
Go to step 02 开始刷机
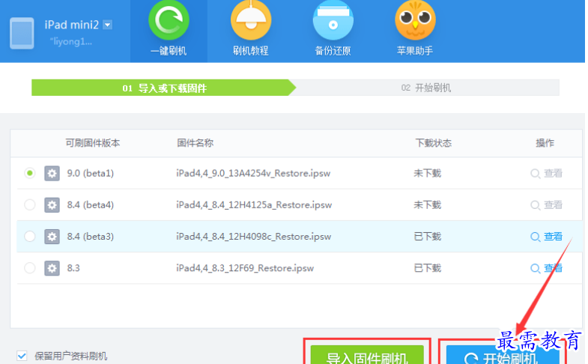click(426, 88)
